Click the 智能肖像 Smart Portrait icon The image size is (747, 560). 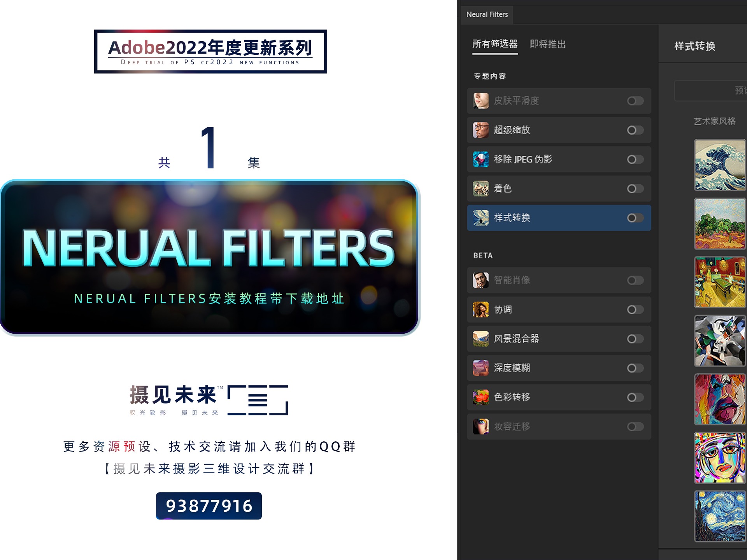point(481,280)
